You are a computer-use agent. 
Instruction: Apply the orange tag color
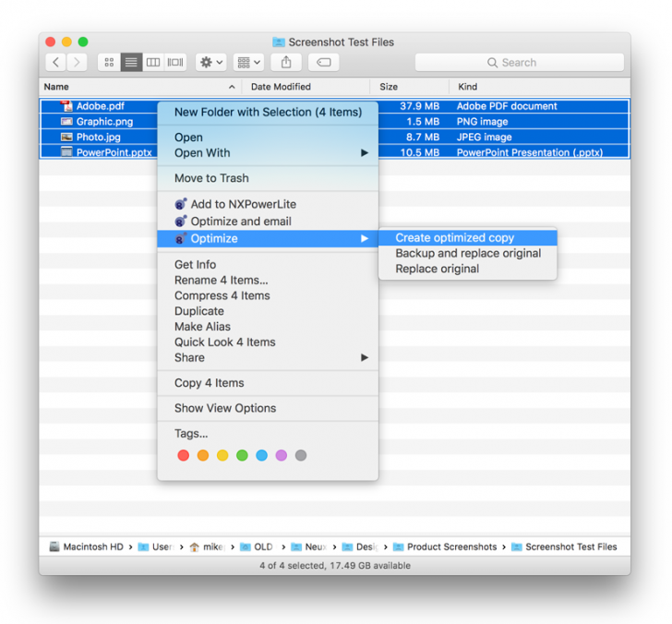[203, 455]
